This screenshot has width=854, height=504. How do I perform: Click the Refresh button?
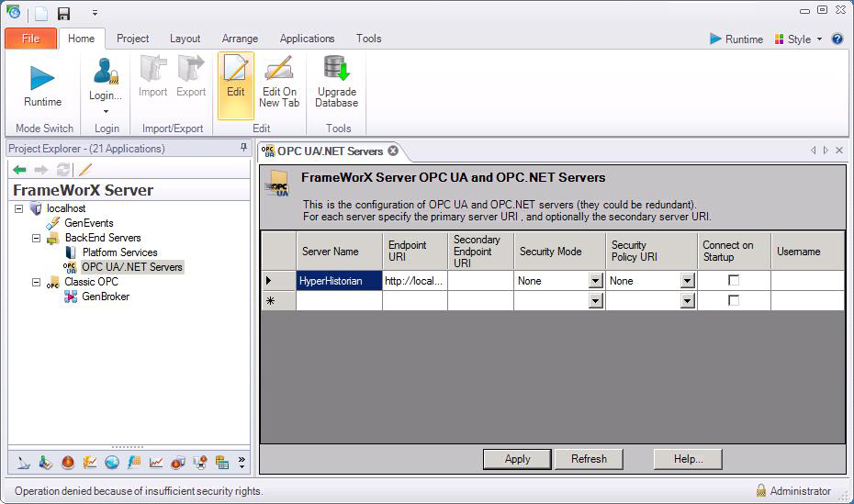pyautogui.click(x=589, y=459)
